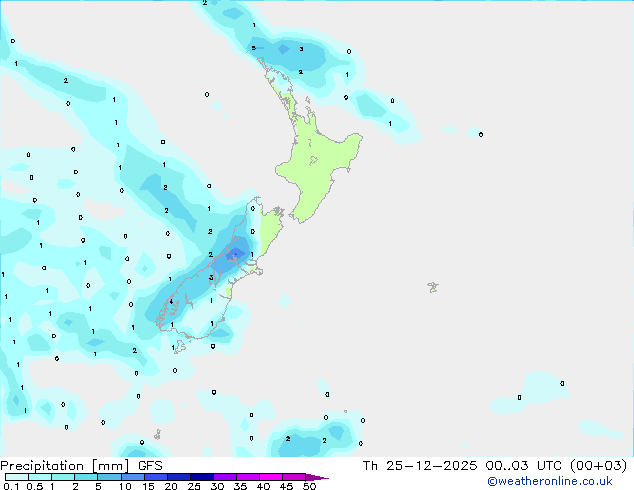Click the 20–25 mm dark blue swatch
The image size is (634, 490).
(178, 477)
